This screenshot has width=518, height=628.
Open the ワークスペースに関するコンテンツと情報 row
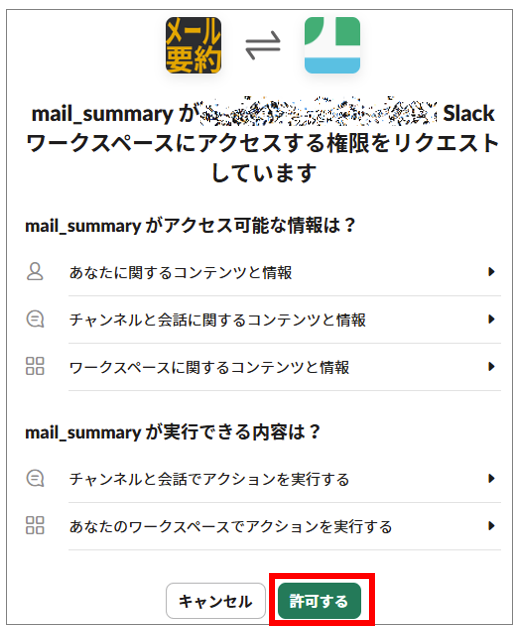coord(263,367)
